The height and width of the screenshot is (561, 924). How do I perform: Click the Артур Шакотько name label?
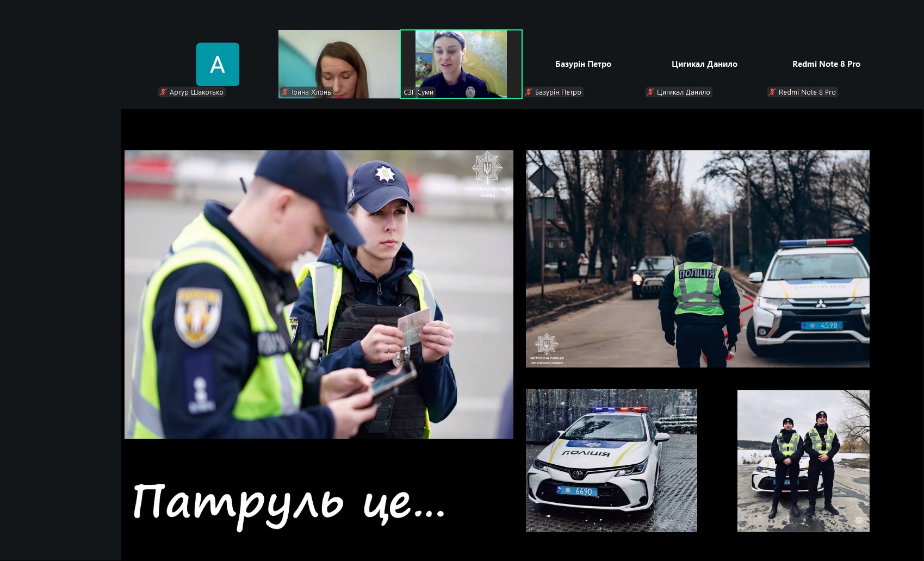(196, 92)
